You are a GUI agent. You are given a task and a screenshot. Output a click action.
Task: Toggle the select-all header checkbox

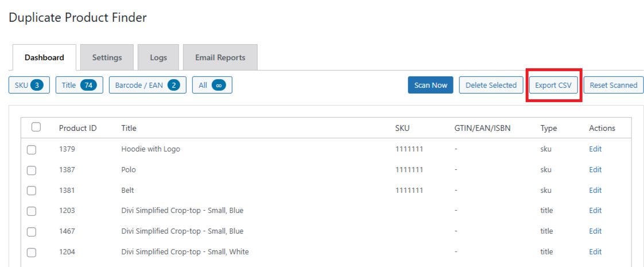(36, 127)
